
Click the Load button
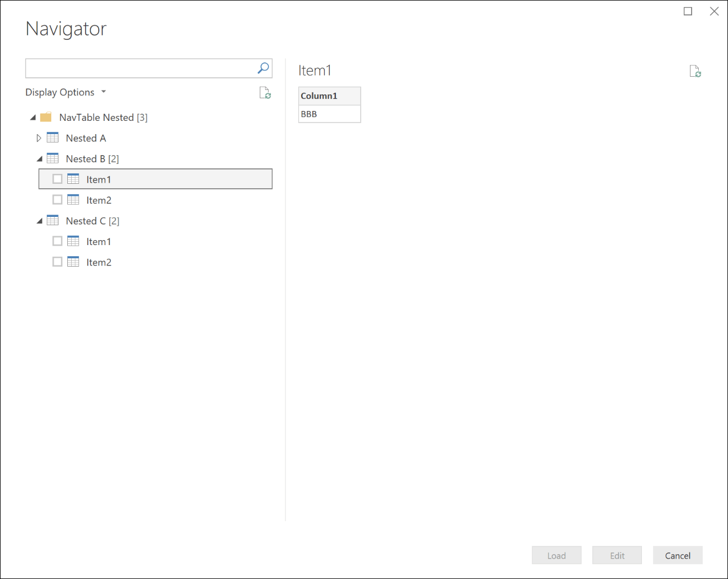coord(556,555)
